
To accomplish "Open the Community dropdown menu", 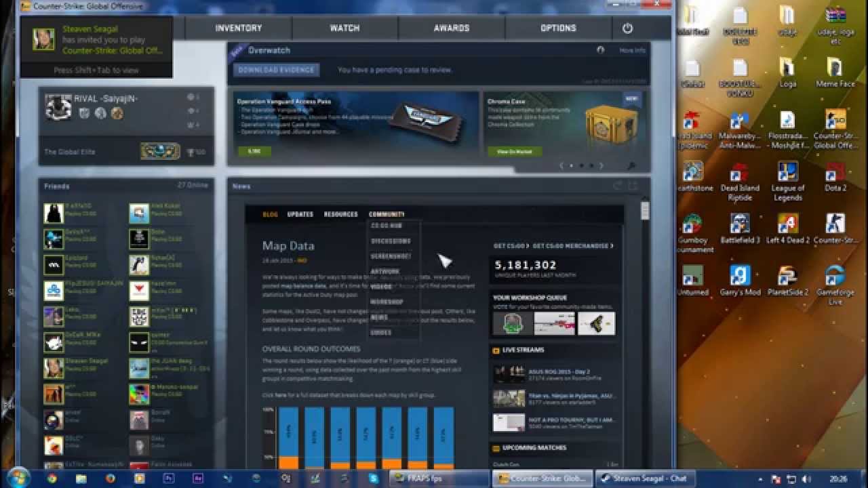I will point(387,214).
